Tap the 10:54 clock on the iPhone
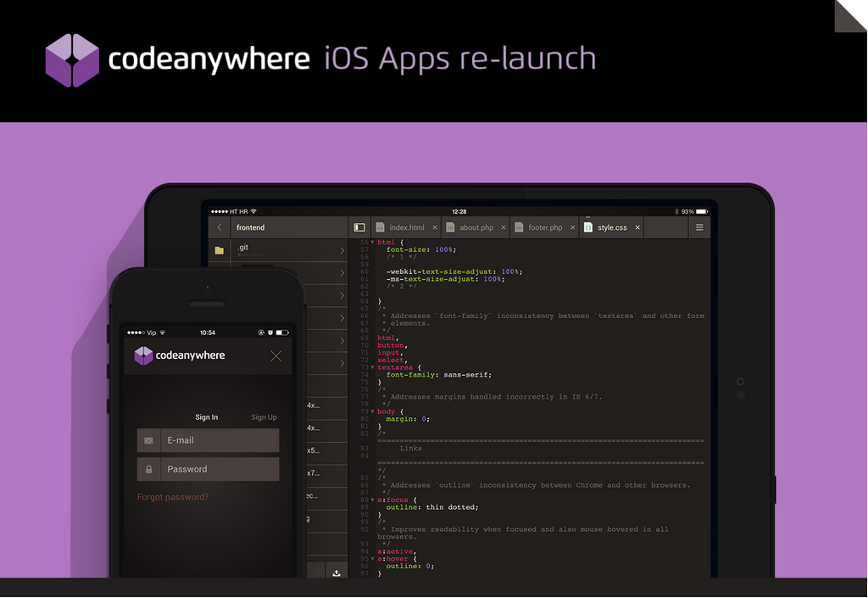 tap(208, 333)
